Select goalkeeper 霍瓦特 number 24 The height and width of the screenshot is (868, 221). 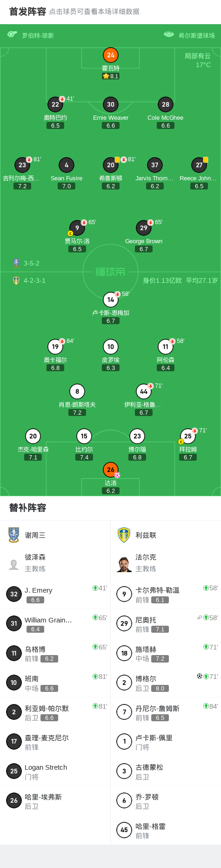pyautogui.click(x=111, y=55)
